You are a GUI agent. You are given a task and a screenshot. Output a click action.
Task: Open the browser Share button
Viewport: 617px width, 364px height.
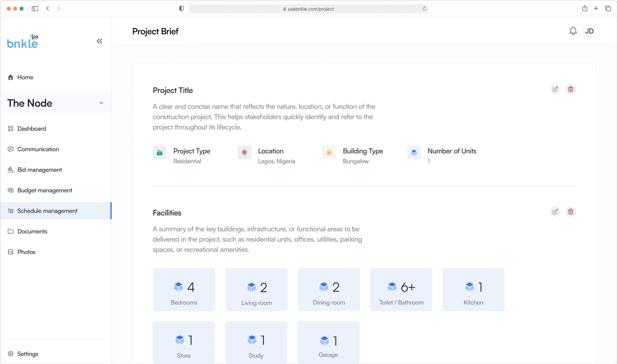coord(585,8)
